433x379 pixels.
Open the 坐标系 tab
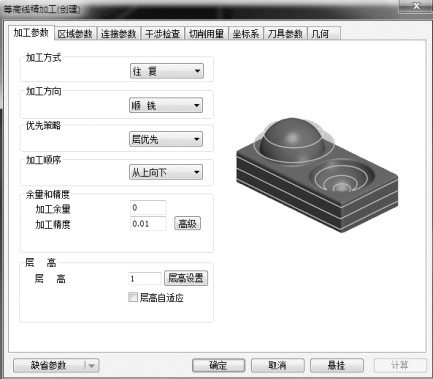pyautogui.click(x=246, y=34)
